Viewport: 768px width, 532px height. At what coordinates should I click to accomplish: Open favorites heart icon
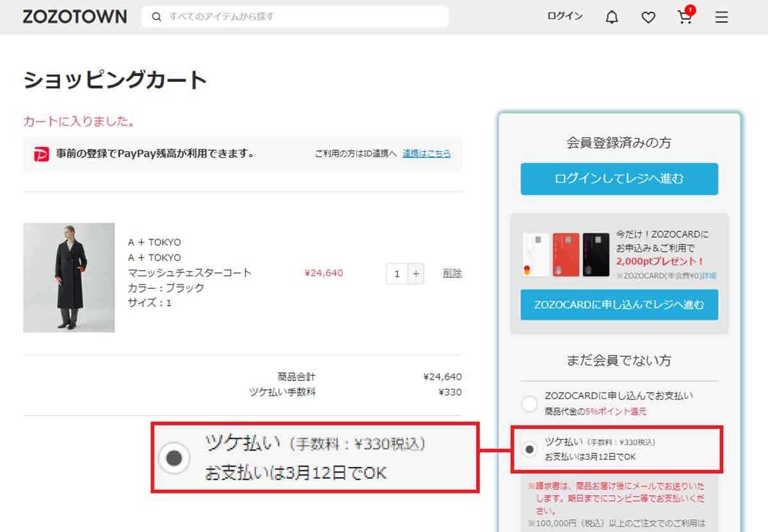648,17
